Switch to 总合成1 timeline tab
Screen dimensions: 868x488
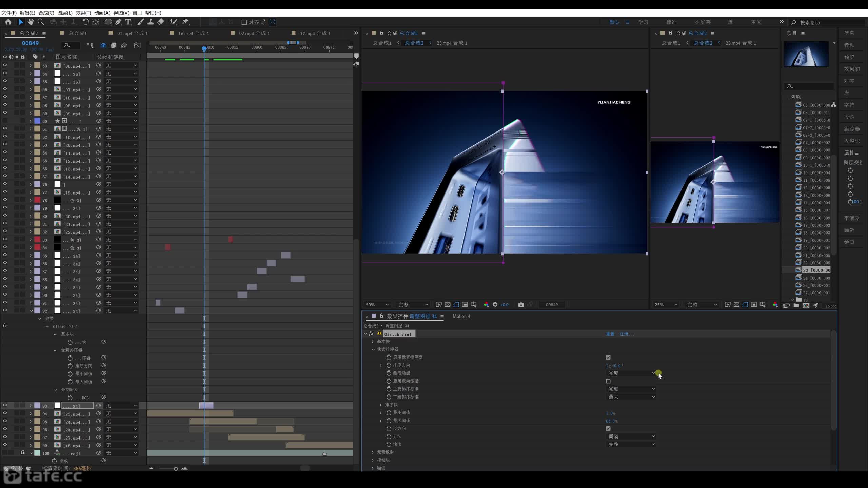pos(78,33)
